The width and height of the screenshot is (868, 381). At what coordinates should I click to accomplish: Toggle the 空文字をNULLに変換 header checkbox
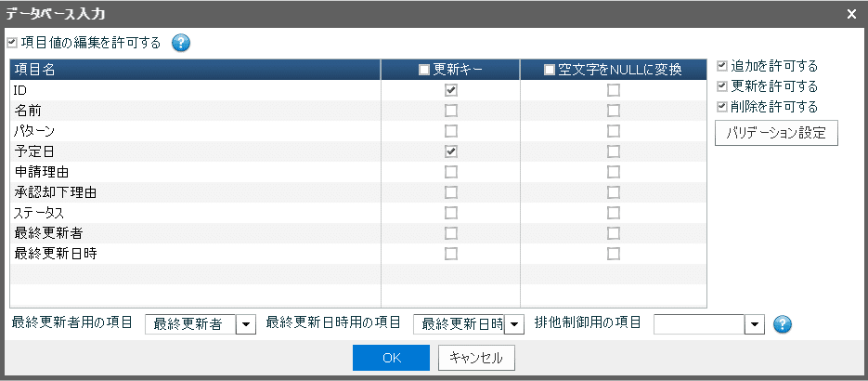coord(550,70)
